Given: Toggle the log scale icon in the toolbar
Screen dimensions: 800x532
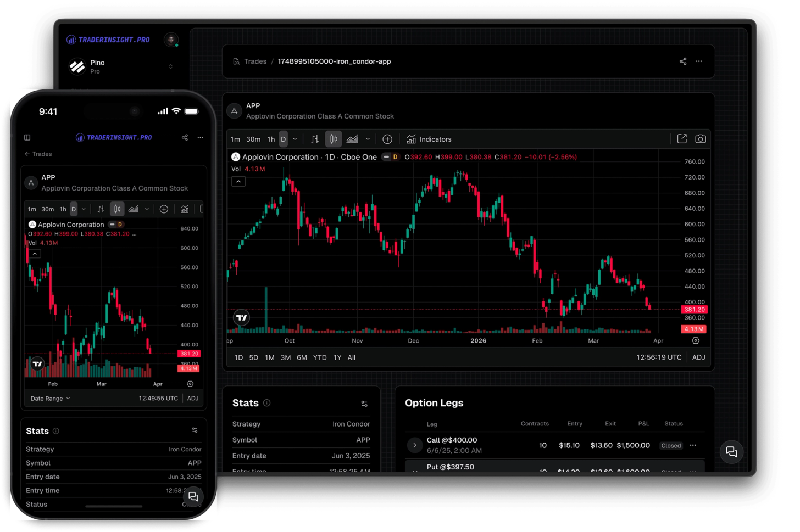Looking at the screenshot, I should [314, 139].
